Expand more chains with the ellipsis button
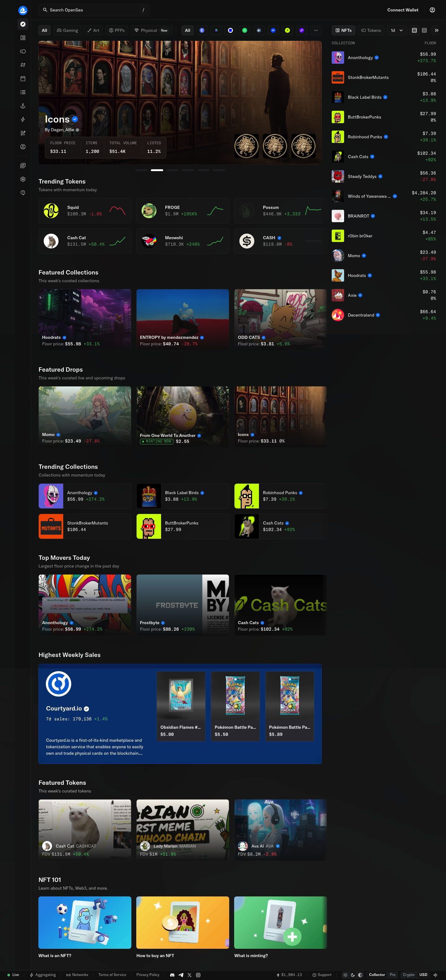 pyautogui.click(x=316, y=30)
